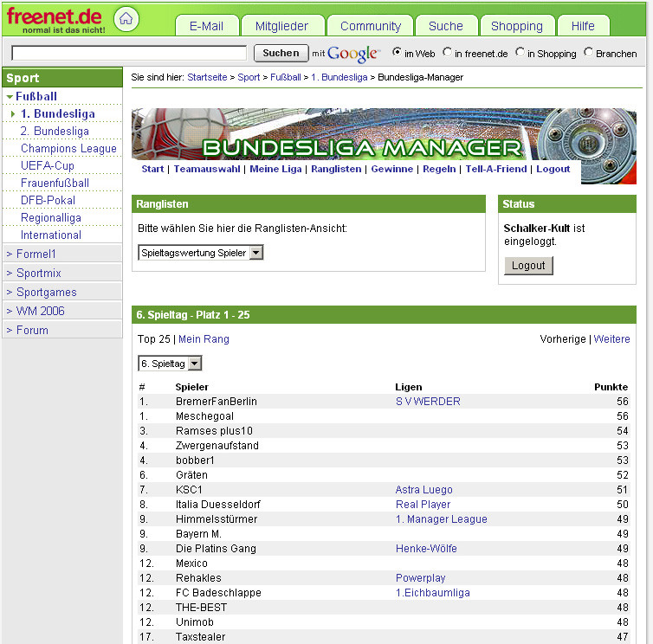653x644 pixels.
Task: Open Tell-A-Friend in the manager menu
Action: 496,169
